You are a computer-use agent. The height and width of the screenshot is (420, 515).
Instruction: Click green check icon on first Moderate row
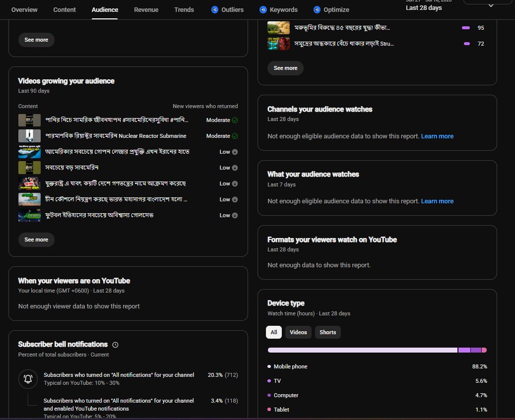[235, 120]
